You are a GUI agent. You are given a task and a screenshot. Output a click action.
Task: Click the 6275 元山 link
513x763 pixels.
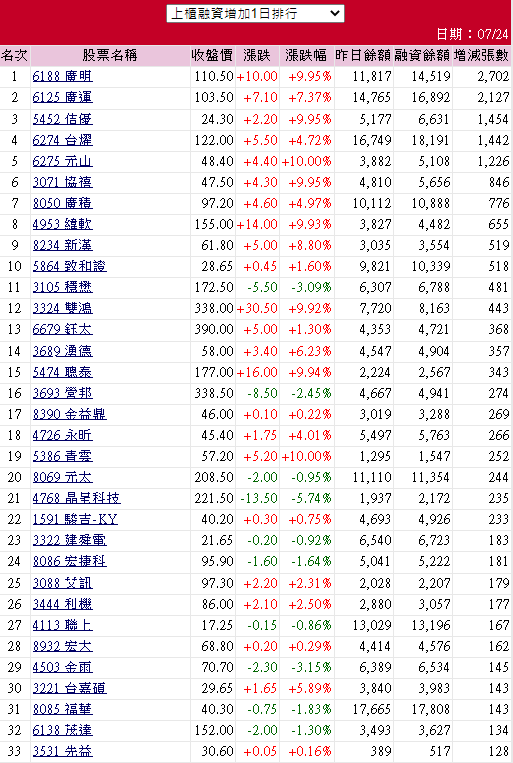pos(62,161)
